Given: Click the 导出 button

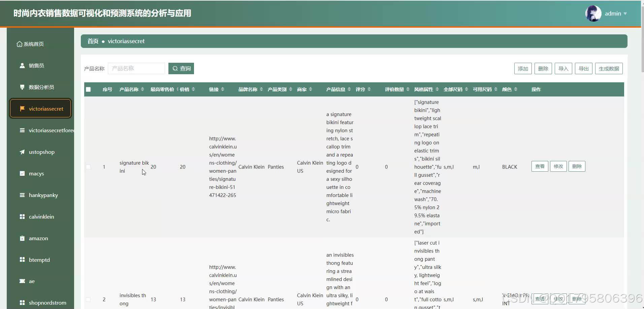Looking at the screenshot, I should click(x=583, y=68).
